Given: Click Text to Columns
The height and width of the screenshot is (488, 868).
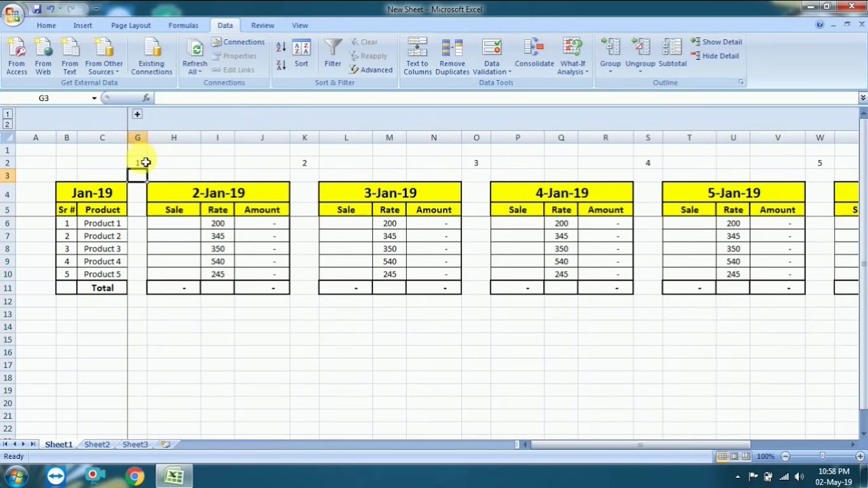Looking at the screenshot, I should [x=417, y=57].
